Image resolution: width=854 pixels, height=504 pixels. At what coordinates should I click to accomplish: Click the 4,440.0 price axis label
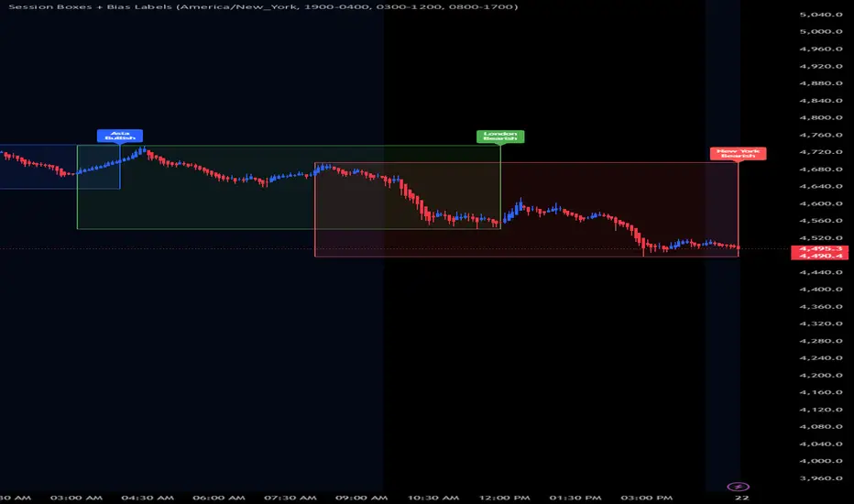coord(821,272)
